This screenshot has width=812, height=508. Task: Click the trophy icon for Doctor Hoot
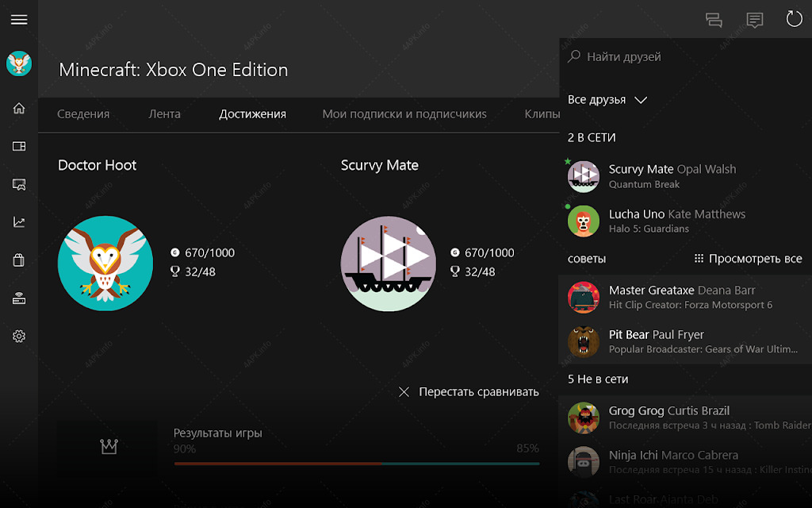click(x=175, y=271)
